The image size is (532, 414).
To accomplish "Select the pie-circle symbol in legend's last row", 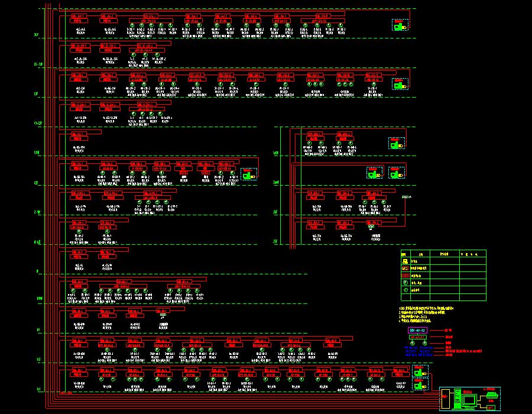I will pyautogui.click(x=405, y=290).
